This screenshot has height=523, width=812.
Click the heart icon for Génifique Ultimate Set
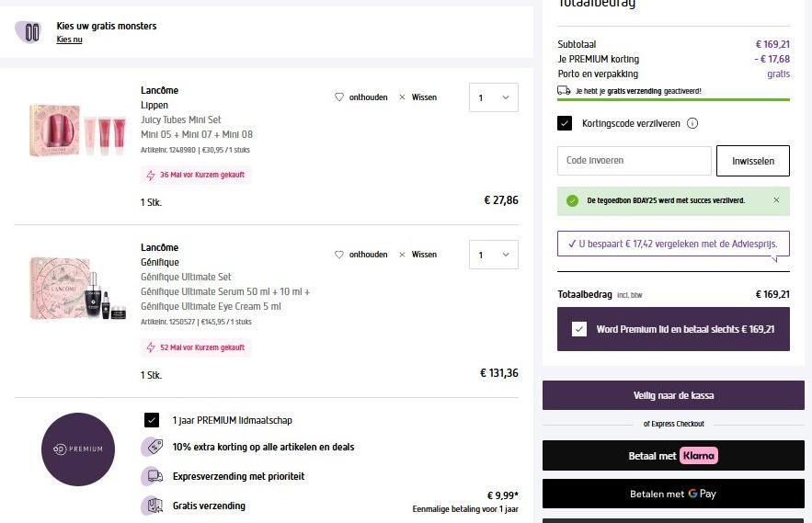(339, 255)
